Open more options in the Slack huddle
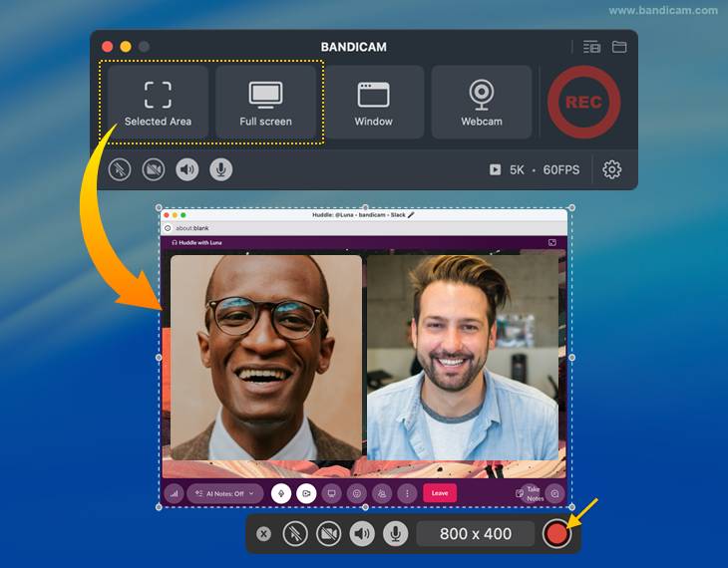Viewport: 728px width, 568px height. (407, 493)
